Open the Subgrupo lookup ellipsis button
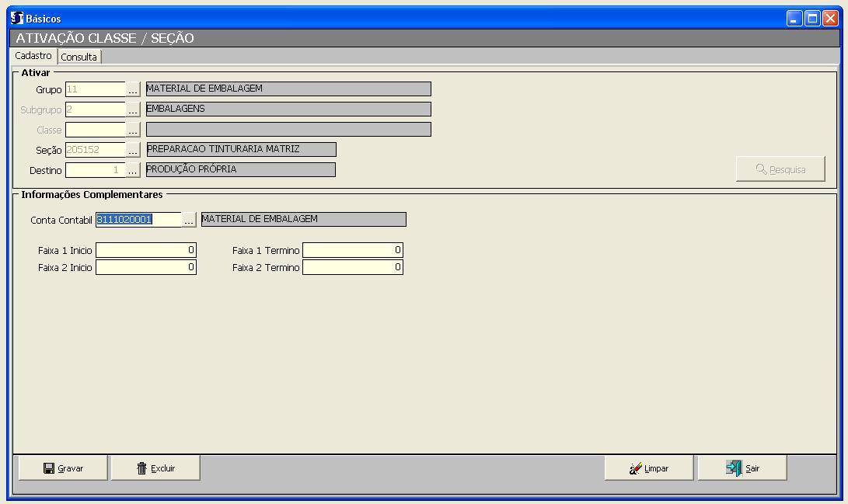Viewport: 848px width, 504px height. tap(133, 110)
